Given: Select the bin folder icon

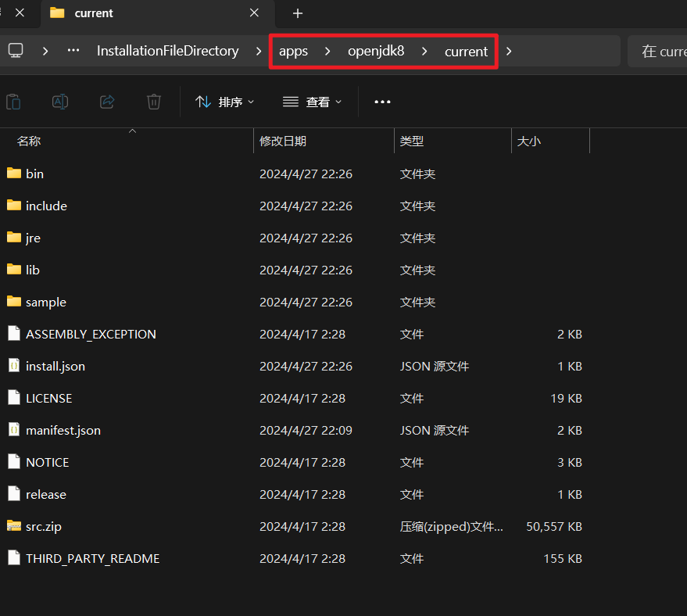Looking at the screenshot, I should 14,173.
